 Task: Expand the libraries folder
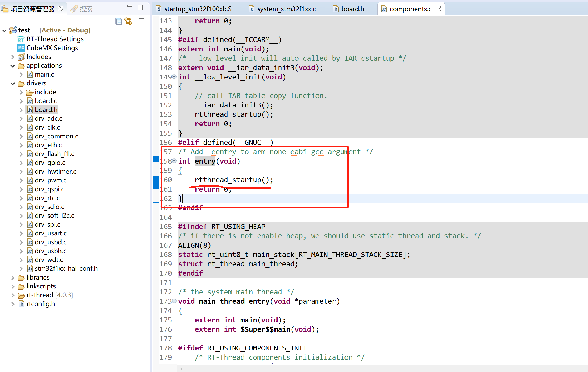[13, 278]
